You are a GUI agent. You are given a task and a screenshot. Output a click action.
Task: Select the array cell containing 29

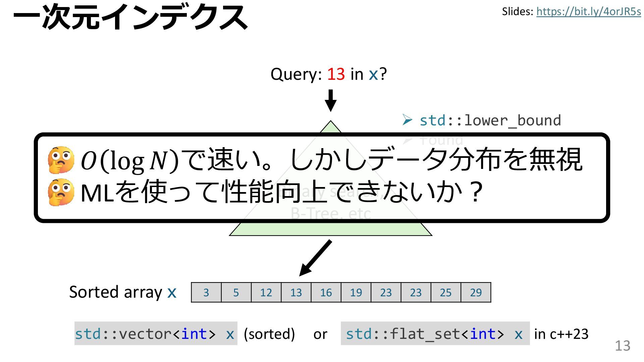tap(476, 293)
